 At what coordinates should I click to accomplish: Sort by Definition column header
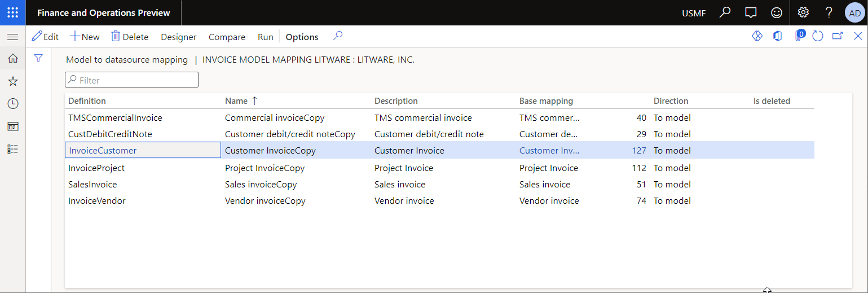(x=87, y=101)
